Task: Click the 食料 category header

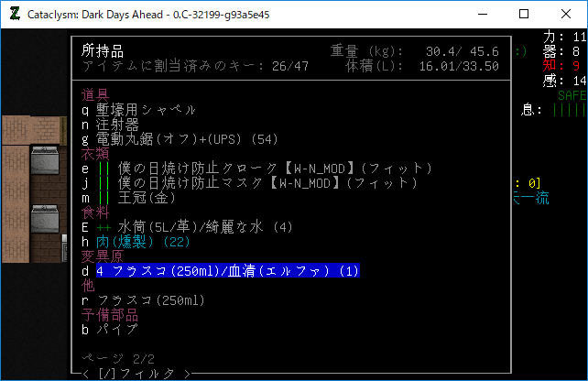Action: [x=95, y=212]
